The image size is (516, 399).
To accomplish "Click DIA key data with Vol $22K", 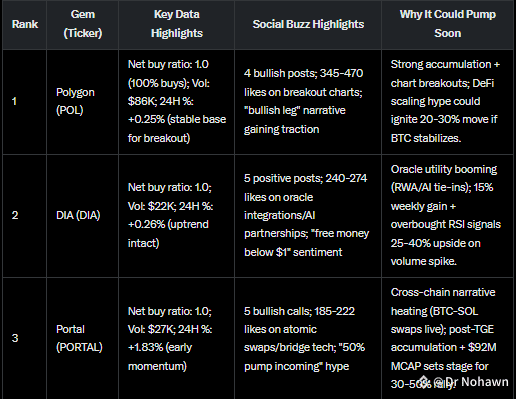I will 177,216.
